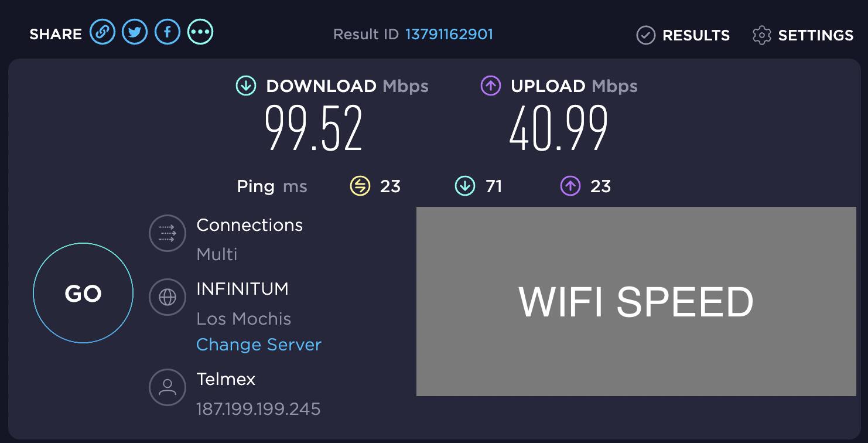Open more share options icon
Image resolution: width=868 pixels, height=443 pixels.
200,32
